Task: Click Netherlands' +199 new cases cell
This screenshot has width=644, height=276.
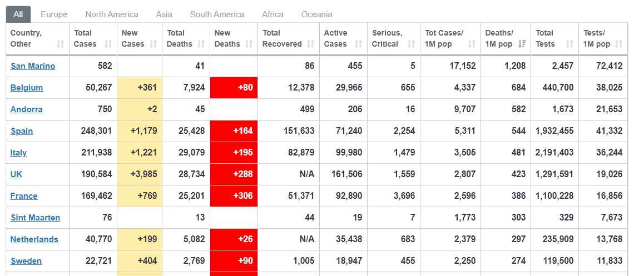Action: pos(140,239)
